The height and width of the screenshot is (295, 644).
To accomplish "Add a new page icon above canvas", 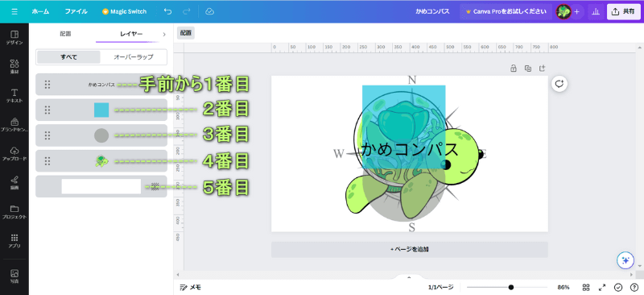I will click(x=542, y=69).
